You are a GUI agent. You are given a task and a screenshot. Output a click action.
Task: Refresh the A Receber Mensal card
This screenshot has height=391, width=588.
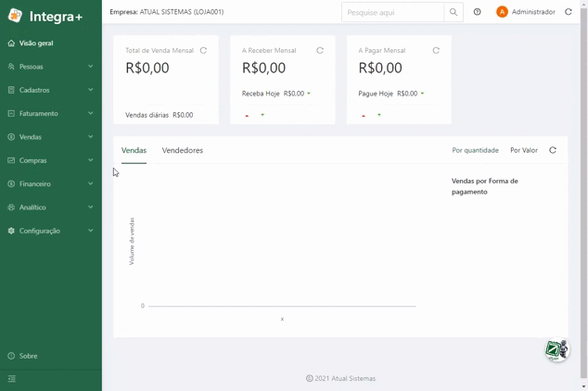click(320, 51)
